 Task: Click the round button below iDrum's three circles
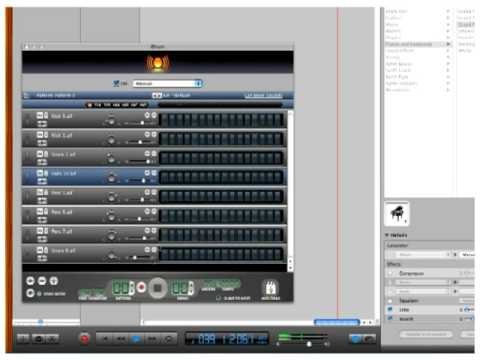(x=30, y=293)
